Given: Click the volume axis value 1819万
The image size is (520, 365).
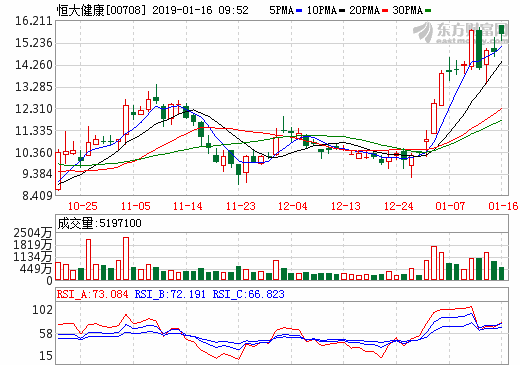Looking at the screenshot, I should pyautogui.click(x=33, y=245).
